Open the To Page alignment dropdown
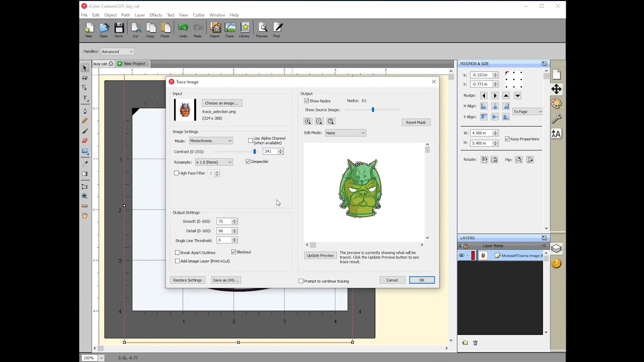This screenshot has height=362, width=644. pyautogui.click(x=527, y=112)
